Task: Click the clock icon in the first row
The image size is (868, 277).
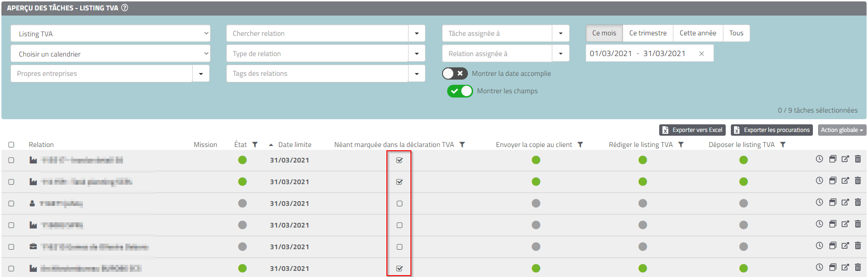Action: [819, 159]
